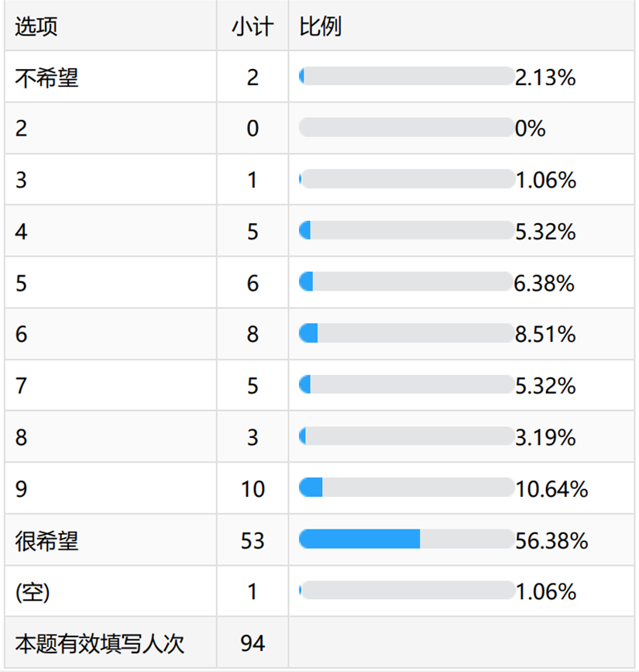Click the progress bar showing 8.51%
Image resolution: width=639 pixels, height=672 pixels.
click(407, 334)
